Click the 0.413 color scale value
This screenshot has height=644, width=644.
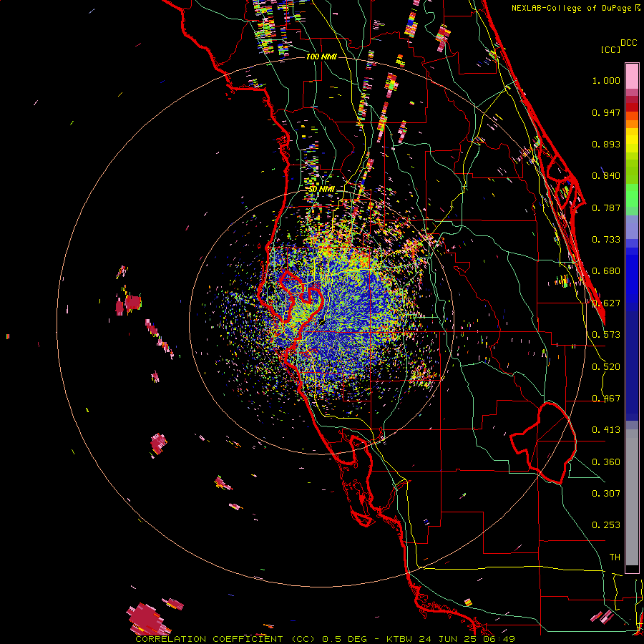click(606, 430)
